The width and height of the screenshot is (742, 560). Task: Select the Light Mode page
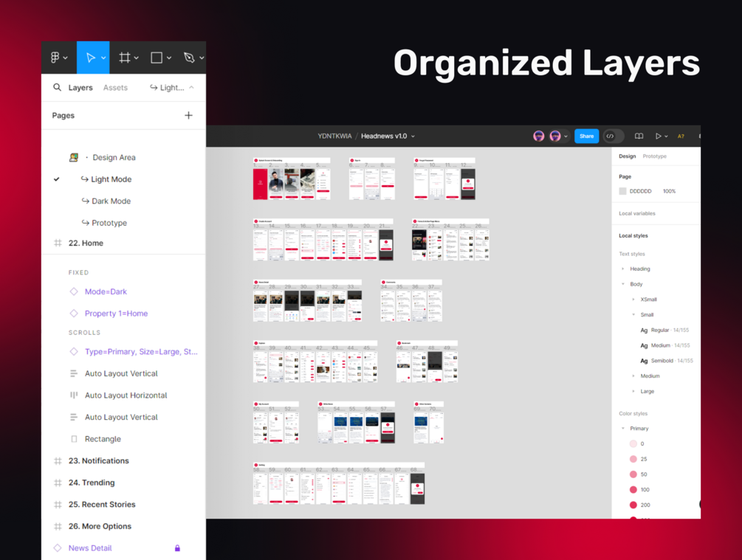pos(111,179)
